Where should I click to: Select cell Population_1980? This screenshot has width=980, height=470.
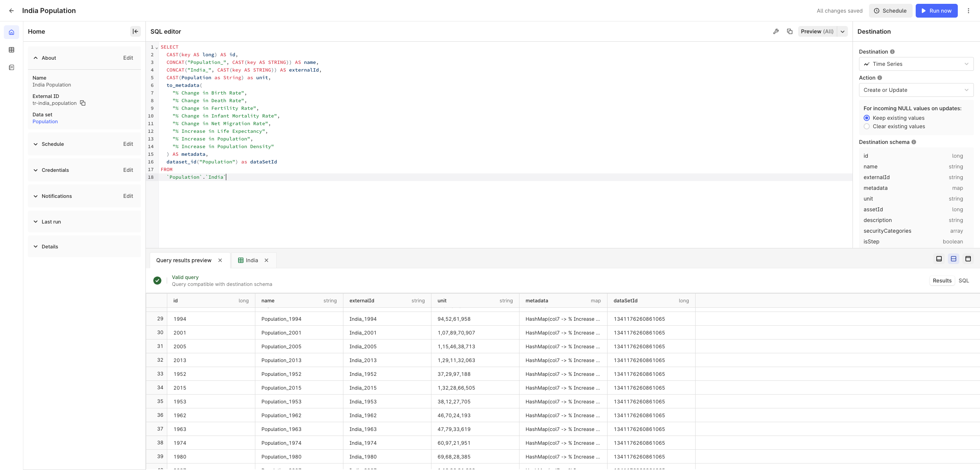(299, 457)
